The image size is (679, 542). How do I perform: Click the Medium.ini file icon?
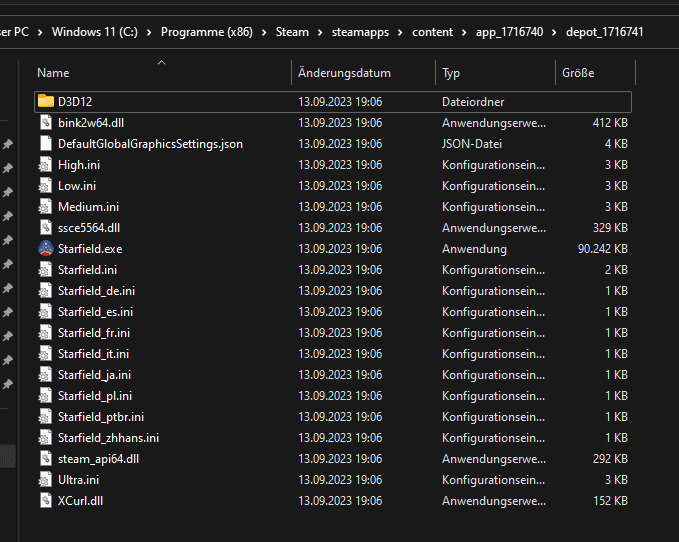click(x=45, y=206)
